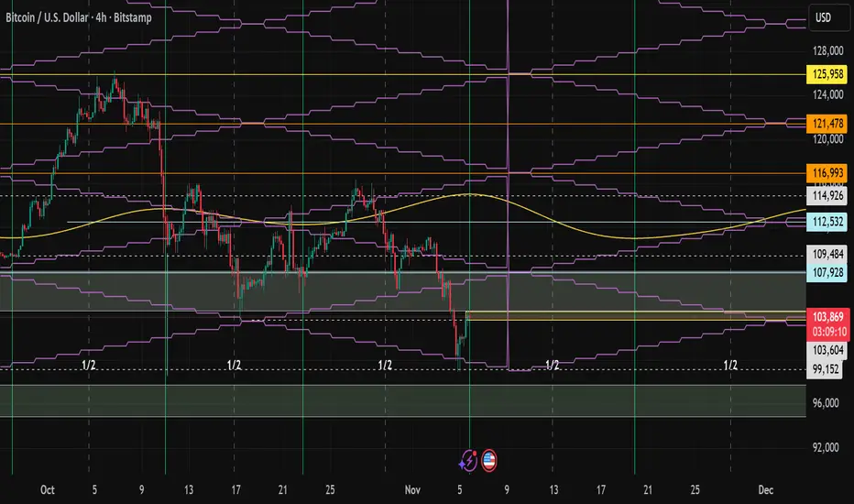854x504 pixels.
Task: Click the 120,000 price scale value
Action: coord(827,139)
